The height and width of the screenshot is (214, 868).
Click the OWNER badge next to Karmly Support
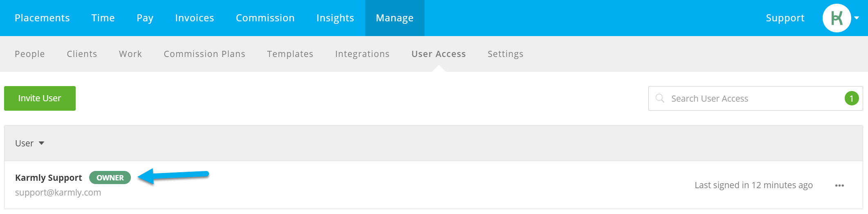(110, 178)
